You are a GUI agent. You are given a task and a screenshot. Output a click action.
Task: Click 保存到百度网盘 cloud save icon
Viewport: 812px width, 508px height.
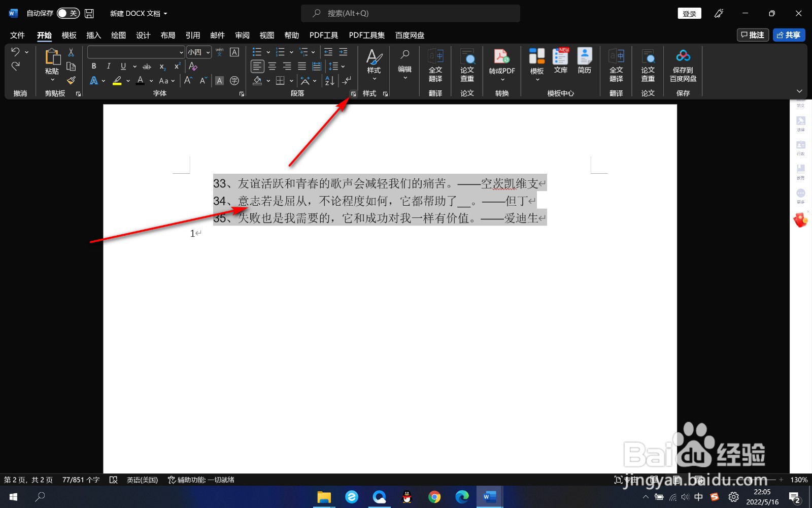tap(683, 66)
